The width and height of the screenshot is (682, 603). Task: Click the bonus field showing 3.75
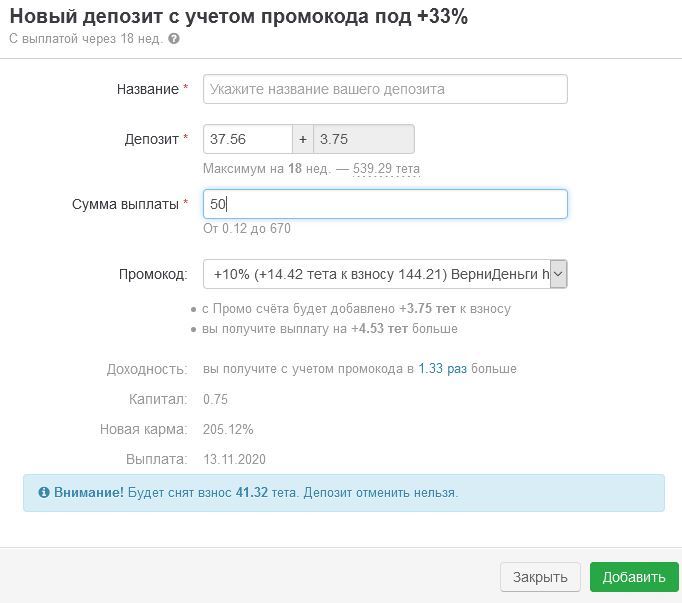[364, 139]
